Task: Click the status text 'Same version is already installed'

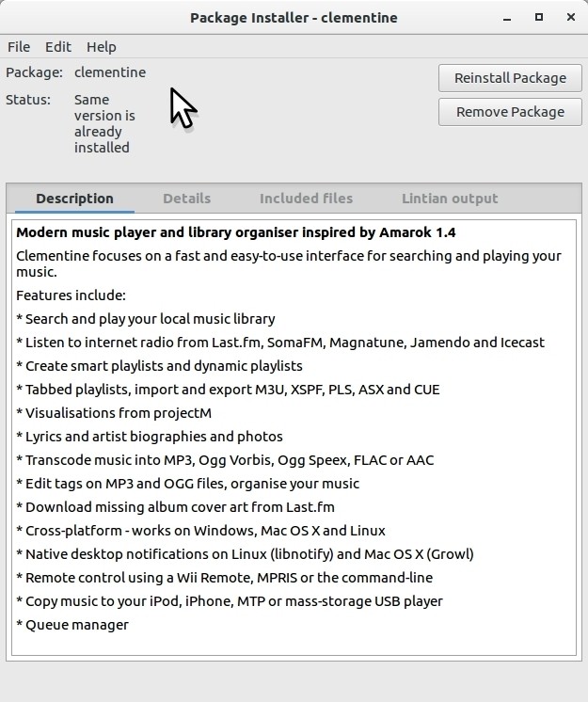Action: (104, 123)
